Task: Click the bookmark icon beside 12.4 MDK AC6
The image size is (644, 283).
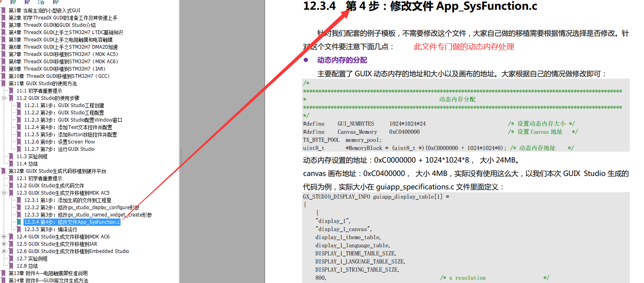Action: [x=11, y=237]
